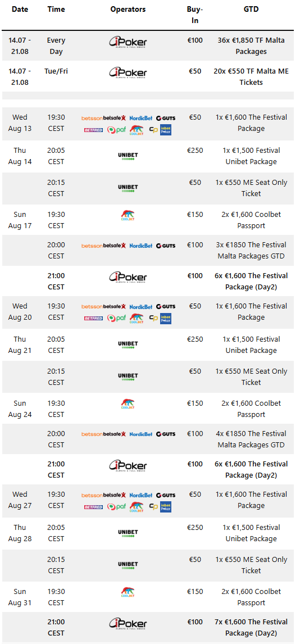Click the betsson logo in the Aug 27 row

92,495
